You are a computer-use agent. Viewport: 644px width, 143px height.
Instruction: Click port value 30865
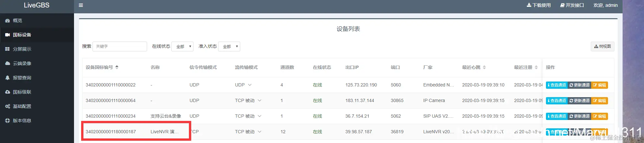397,100
